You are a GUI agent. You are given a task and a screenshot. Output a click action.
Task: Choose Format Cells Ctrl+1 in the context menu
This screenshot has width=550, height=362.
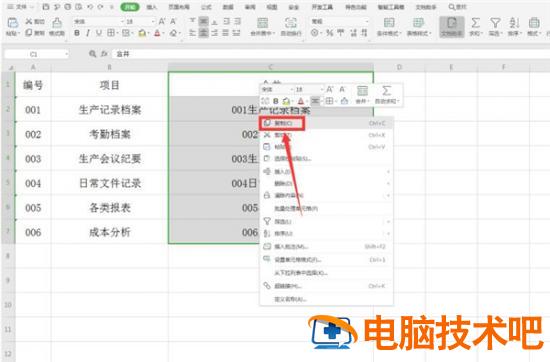tap(327, 260)
